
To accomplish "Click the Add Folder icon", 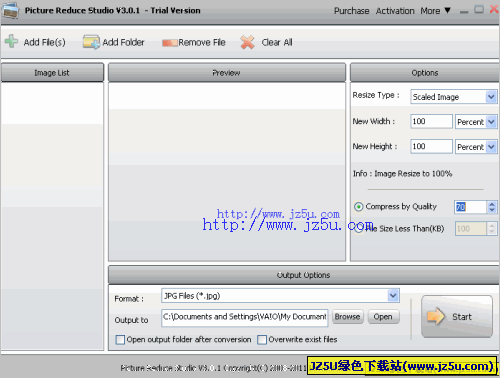I will coord(91,42).
